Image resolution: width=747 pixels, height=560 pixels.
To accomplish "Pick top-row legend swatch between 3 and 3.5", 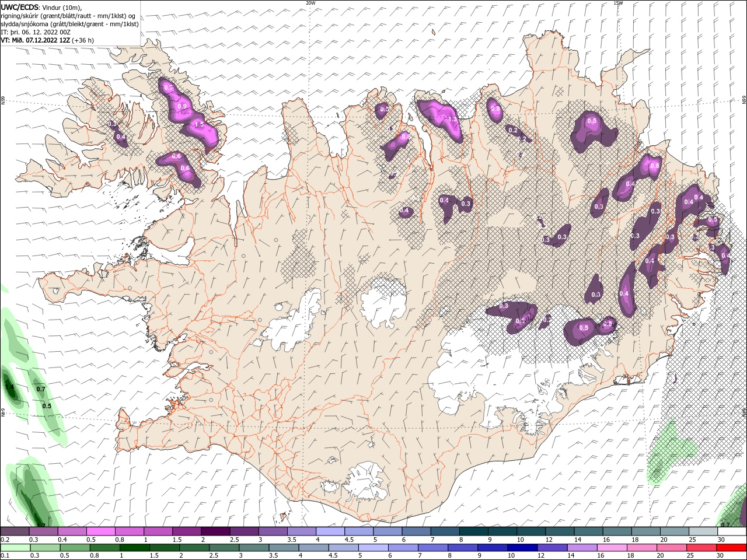I will (x=272, y=531).
